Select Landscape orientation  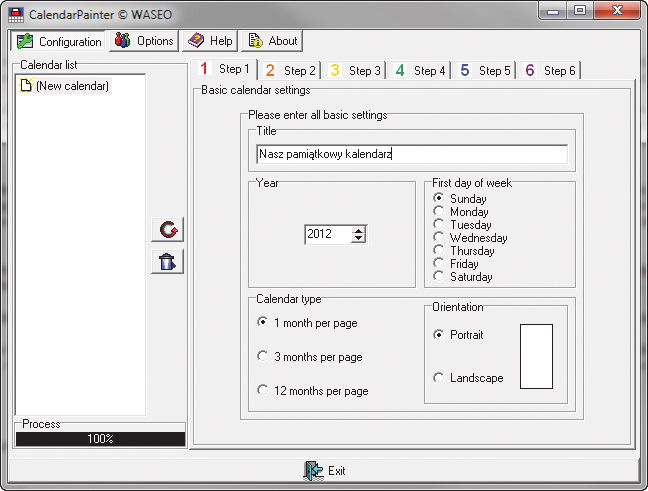(x=439, y=378)
